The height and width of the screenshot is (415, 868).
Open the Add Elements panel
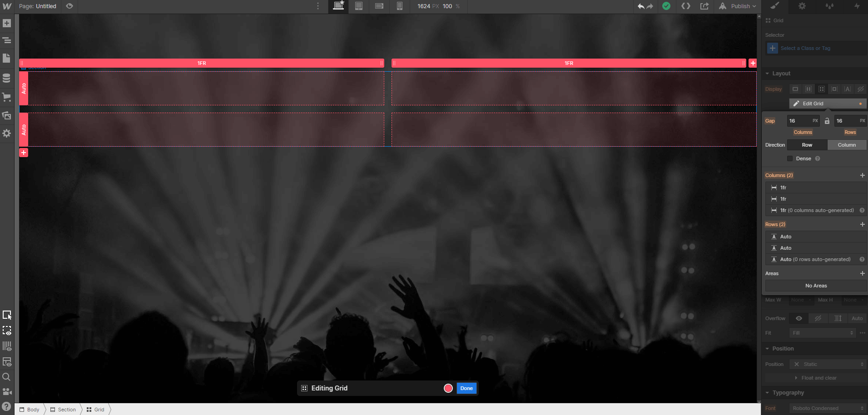pyautogui.click(x=7, y=23)
